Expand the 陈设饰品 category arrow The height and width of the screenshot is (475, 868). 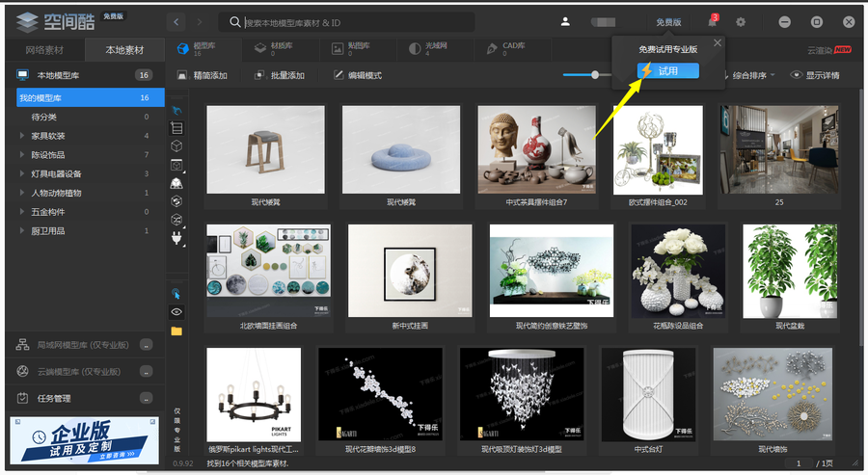21,154
